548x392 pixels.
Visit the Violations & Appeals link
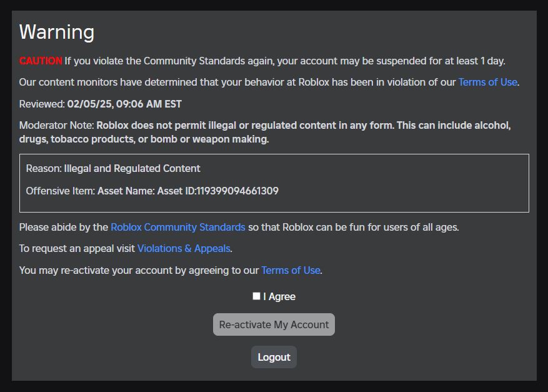[184, 248]
